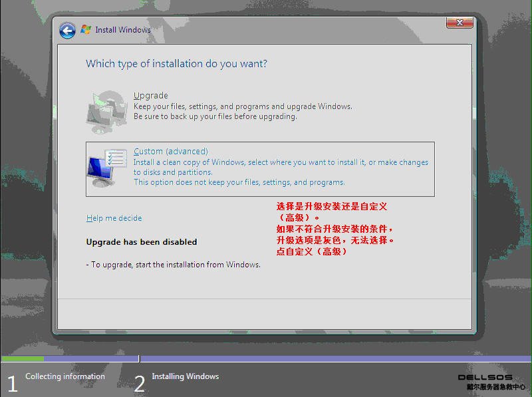Click the "Installing Windows" step label

(x=186, y=376)
